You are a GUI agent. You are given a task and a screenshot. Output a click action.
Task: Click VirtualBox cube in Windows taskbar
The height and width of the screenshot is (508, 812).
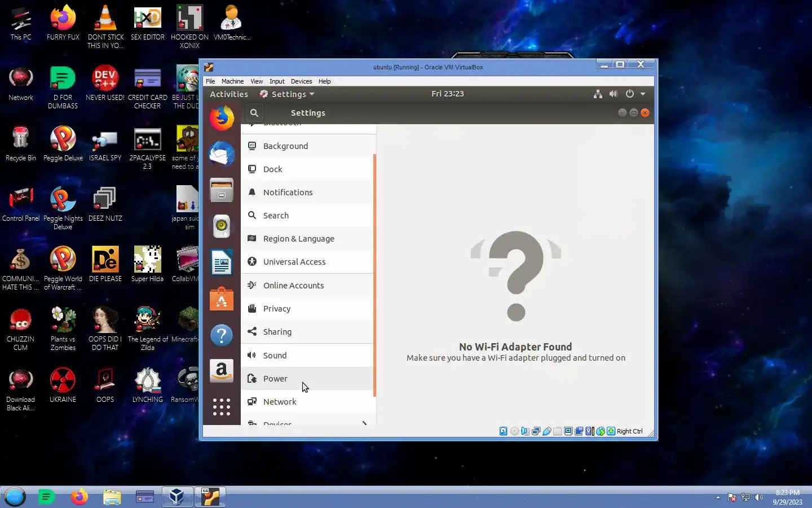tap(177, 497)
